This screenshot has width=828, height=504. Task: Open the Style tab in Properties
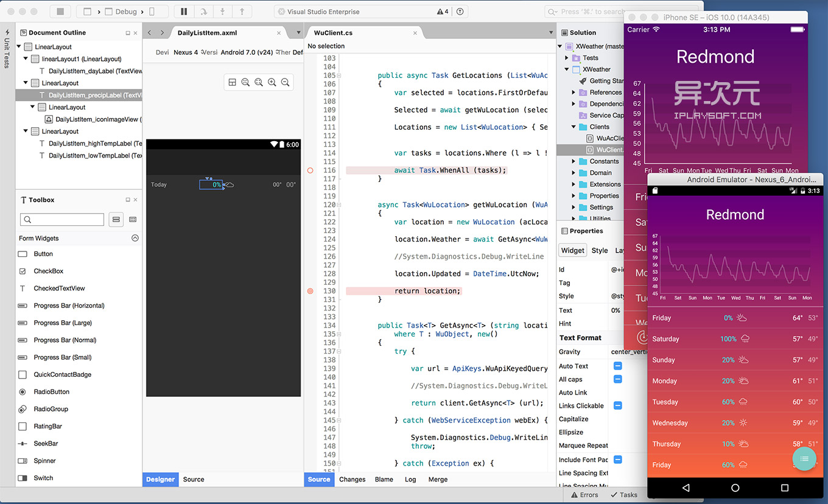[x=599, y=250]
